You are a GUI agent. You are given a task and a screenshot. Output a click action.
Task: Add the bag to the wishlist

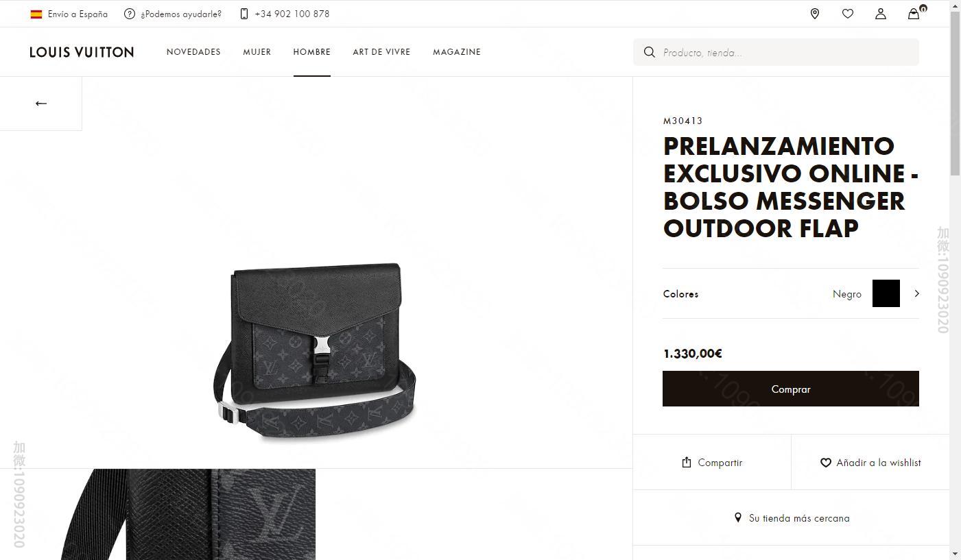[x=870, y=463]
